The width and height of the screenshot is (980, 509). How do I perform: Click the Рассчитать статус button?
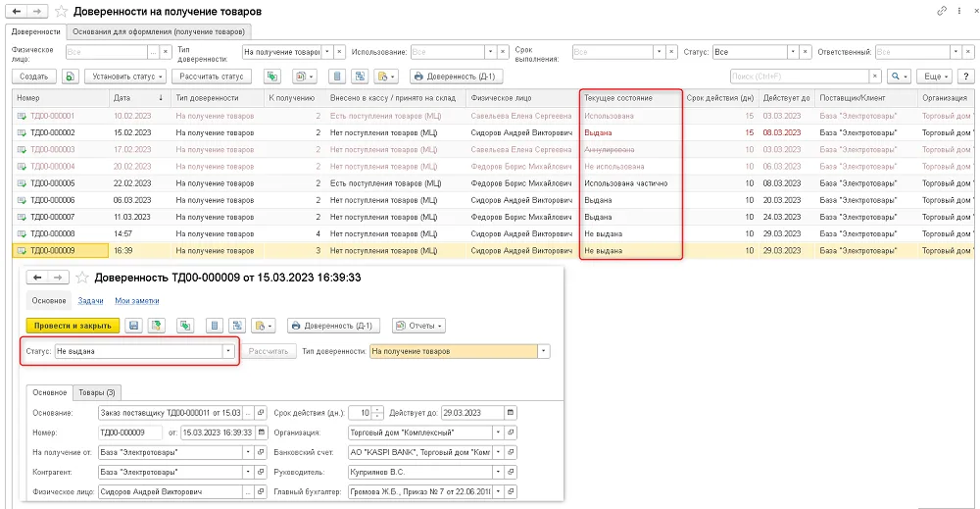pyautogui.click(x=212, y=76)
